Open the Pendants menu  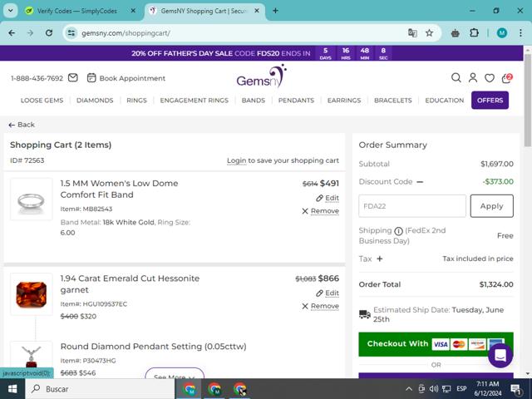click(x=296, y=101)
